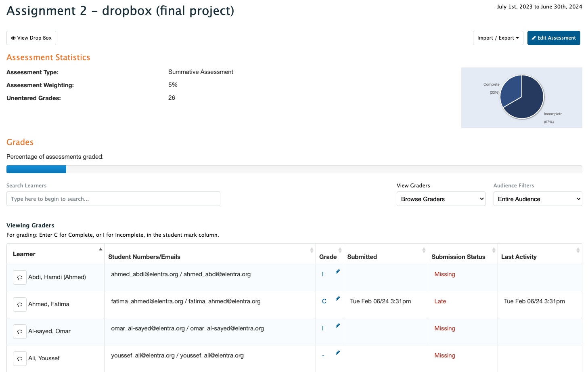This screenshot has width=588, height=372.
Task: Open comment bubble for Ahmed, Fatima
Action: tap(20, 305)
